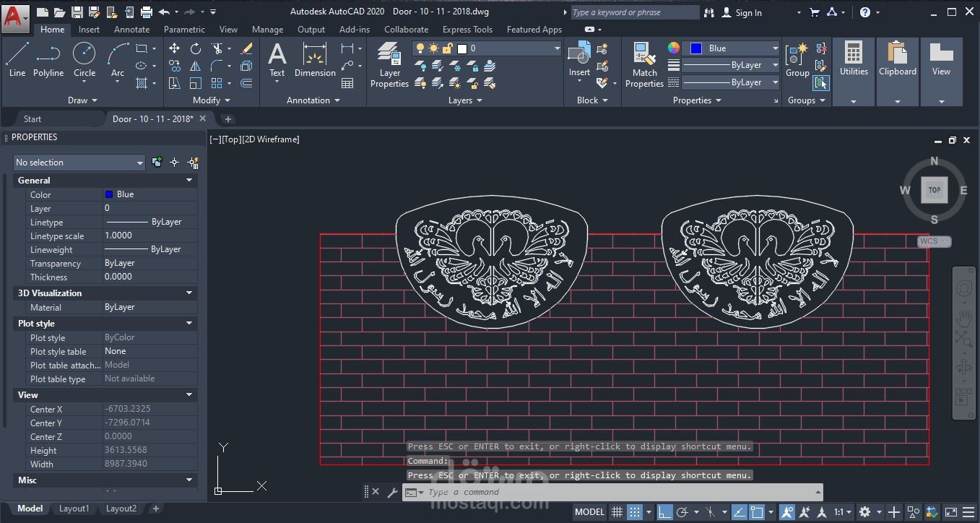Click the Move tool in Modify panel

pyautogui.click(x=175, y=48)
